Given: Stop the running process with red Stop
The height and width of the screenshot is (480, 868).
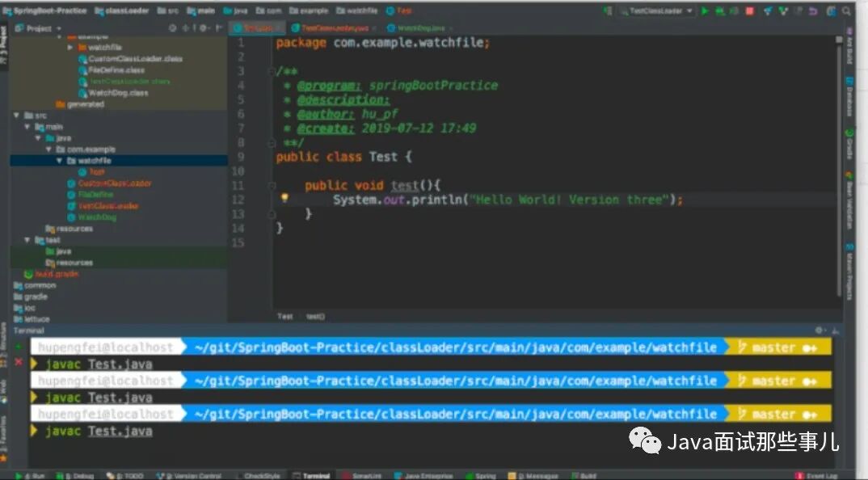Looking at the screenshot, I should click(749, 11).
